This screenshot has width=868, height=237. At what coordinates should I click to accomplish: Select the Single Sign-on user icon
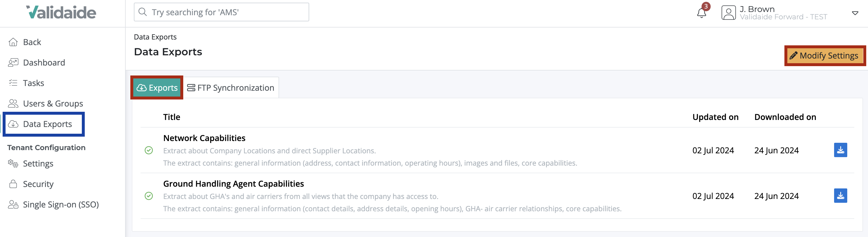coord(13,204)
